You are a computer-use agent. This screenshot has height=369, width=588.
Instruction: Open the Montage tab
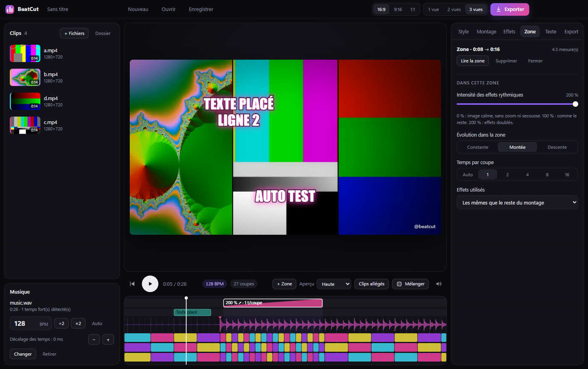tap(486, 32)
